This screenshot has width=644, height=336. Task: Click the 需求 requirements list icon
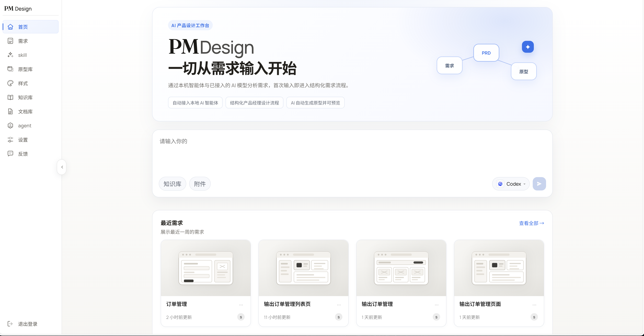coord(10,41)
